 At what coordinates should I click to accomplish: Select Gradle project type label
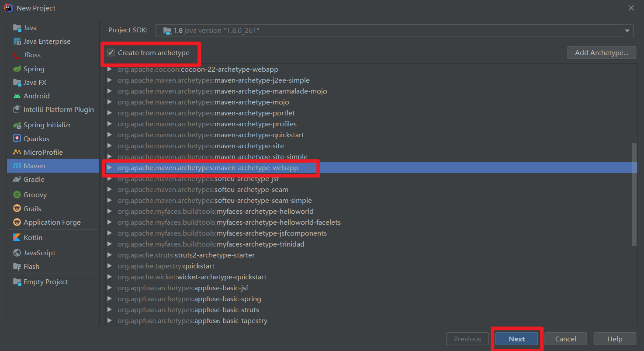[34, 180]
